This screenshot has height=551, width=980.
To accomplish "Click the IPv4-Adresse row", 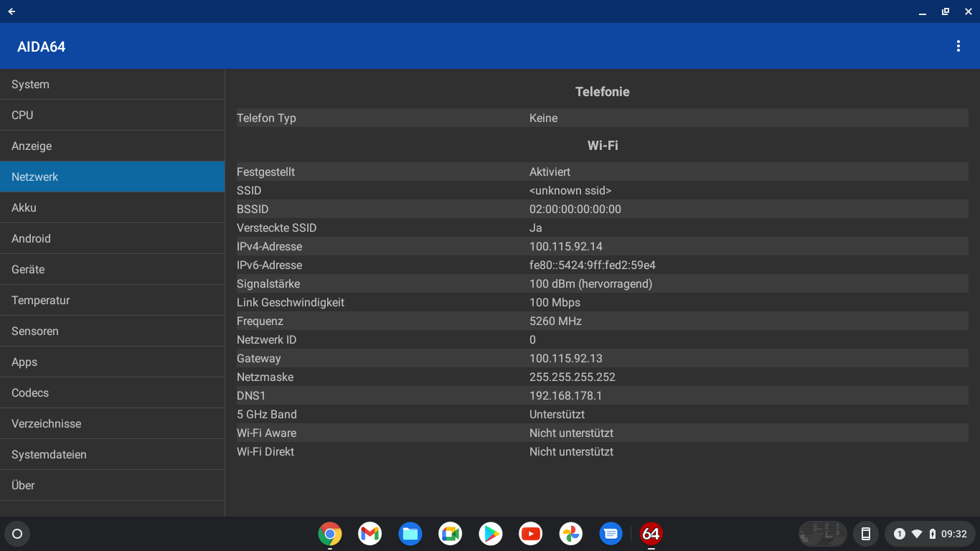I will click(x=602, y=247).
